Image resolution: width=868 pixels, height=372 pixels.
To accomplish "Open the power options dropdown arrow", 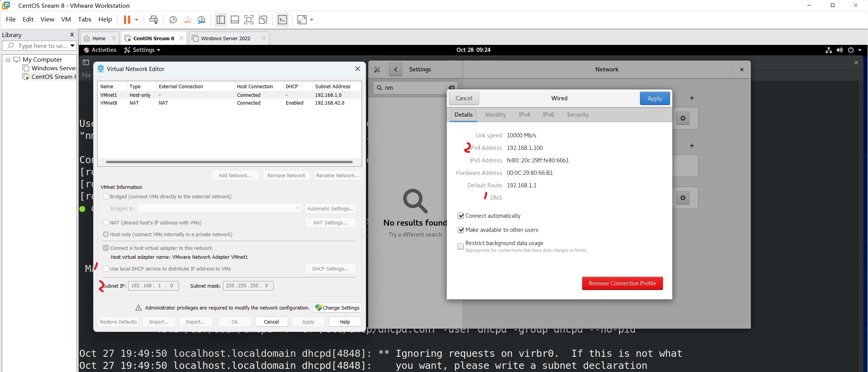I will coord(860,50).
